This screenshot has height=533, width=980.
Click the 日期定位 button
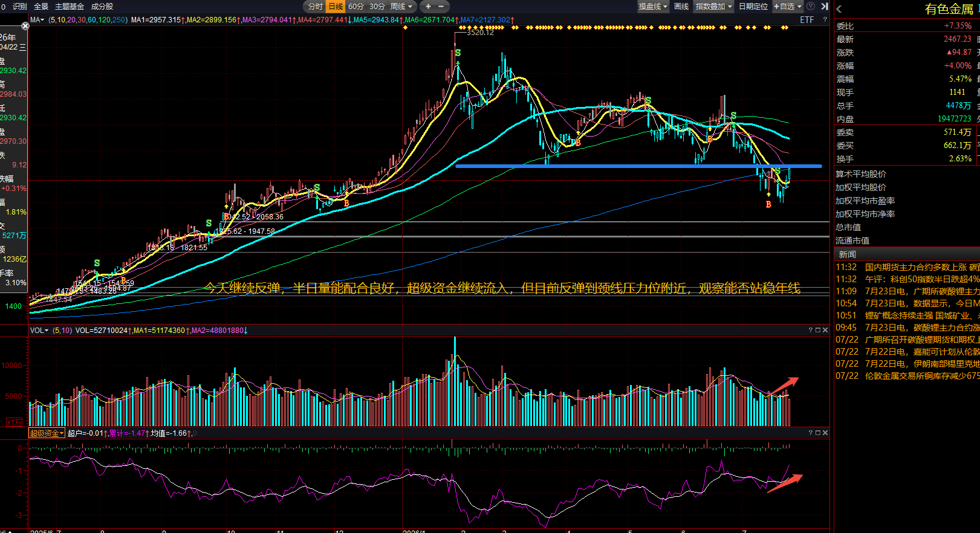click(753, 6)
